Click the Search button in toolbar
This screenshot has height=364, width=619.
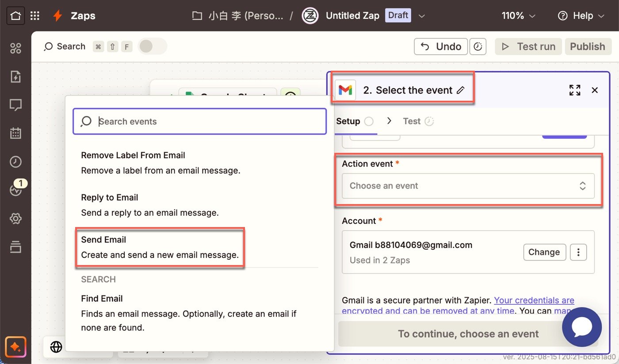coord(65,46)
